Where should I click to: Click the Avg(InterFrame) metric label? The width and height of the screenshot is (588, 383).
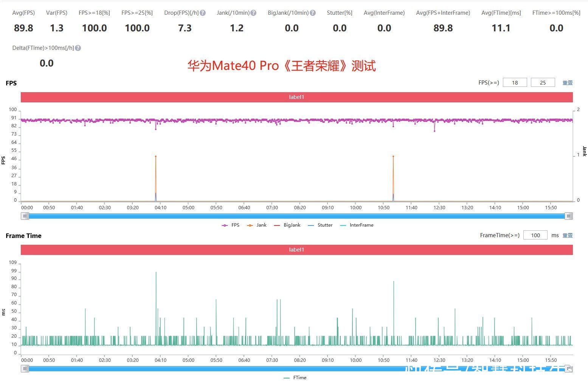(x=384, y=13)
